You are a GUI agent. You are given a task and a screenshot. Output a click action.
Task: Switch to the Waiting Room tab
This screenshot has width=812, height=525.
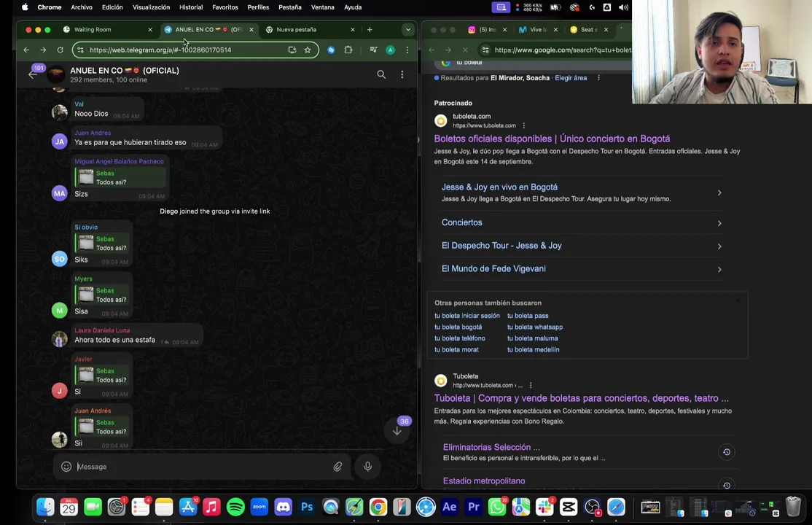click(x=108, y=30)
